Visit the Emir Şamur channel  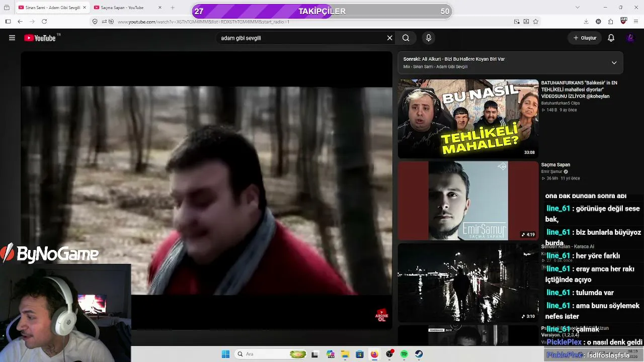552,171
